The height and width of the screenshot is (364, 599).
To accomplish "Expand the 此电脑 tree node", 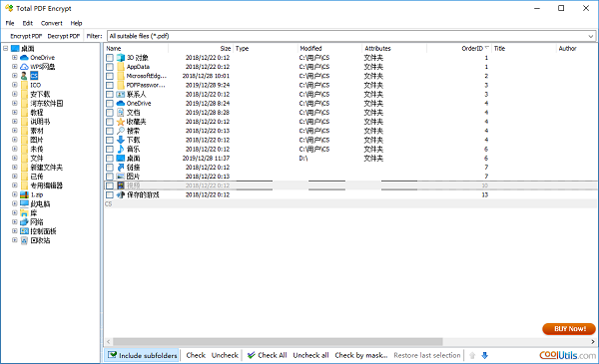I will coord(15,203).
